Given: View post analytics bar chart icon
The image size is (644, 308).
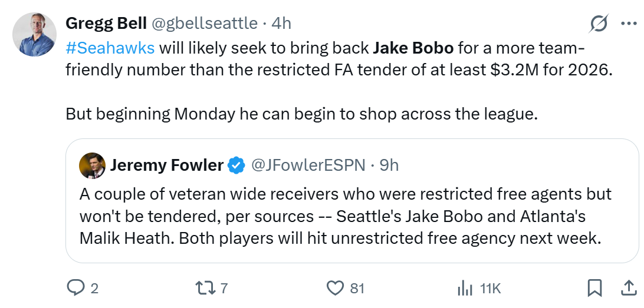Looking at the screenshot, I should point(465,287).
